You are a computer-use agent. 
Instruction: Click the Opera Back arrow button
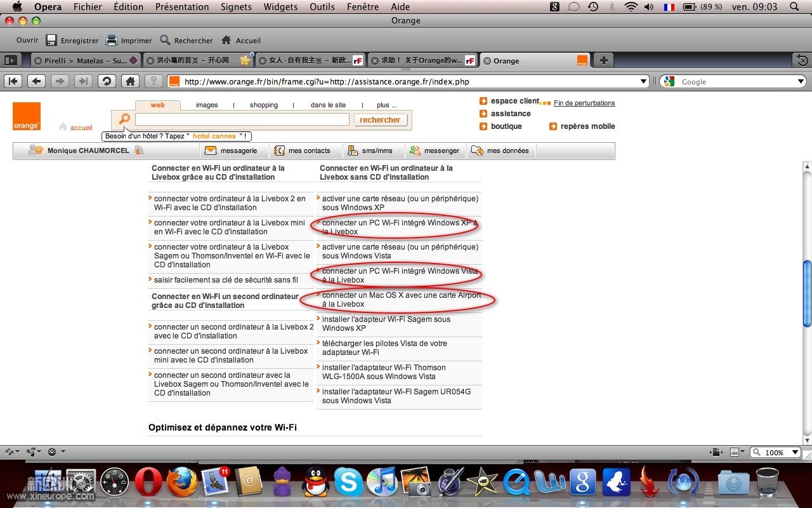click(37, 81)
